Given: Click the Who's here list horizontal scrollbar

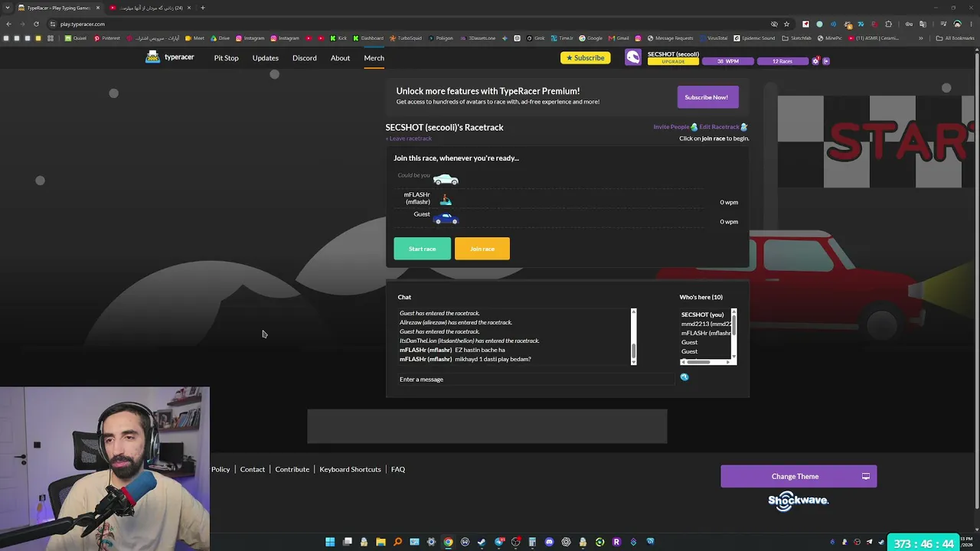Looking at the screenshot, I should (x=705, y=362).
